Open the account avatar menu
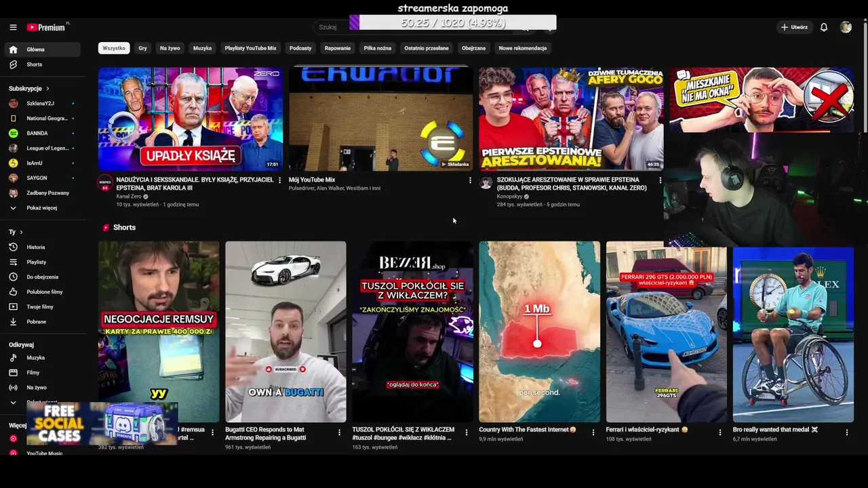Viewport: 868px width, 488px height. [x=846, y=27]
